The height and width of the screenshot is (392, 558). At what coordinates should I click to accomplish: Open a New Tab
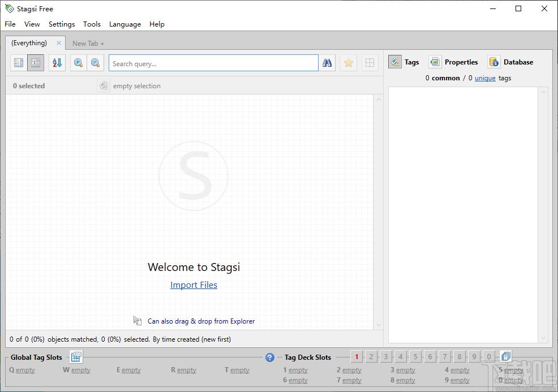click(x=88, y=44)
